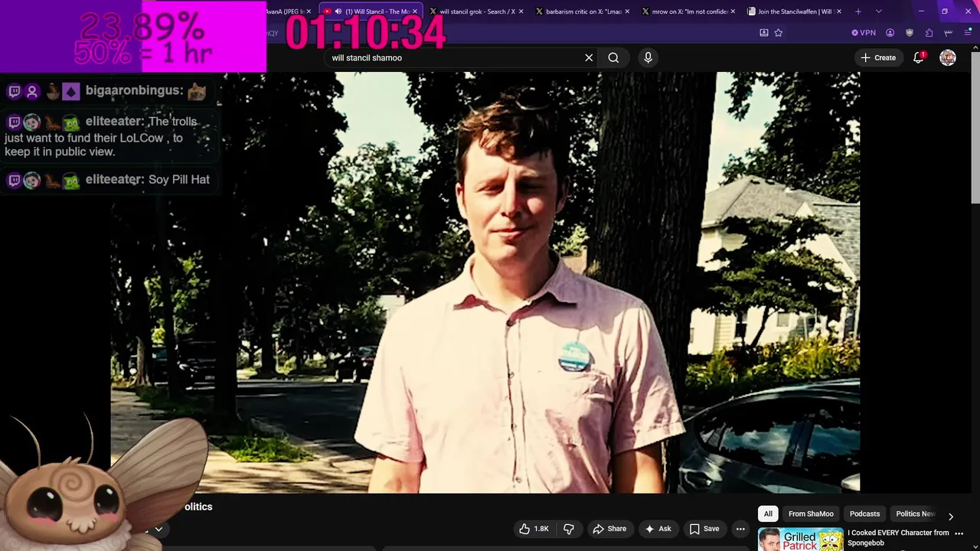Clear the YouTube search box text
The width and height of the screenshot is (980, 551).
[x=589, y=57]
